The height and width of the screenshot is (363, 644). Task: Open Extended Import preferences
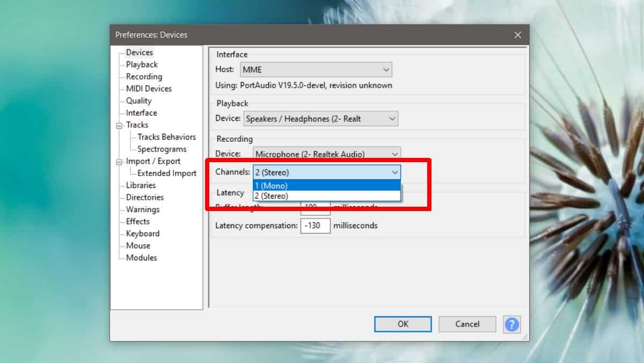167,173
